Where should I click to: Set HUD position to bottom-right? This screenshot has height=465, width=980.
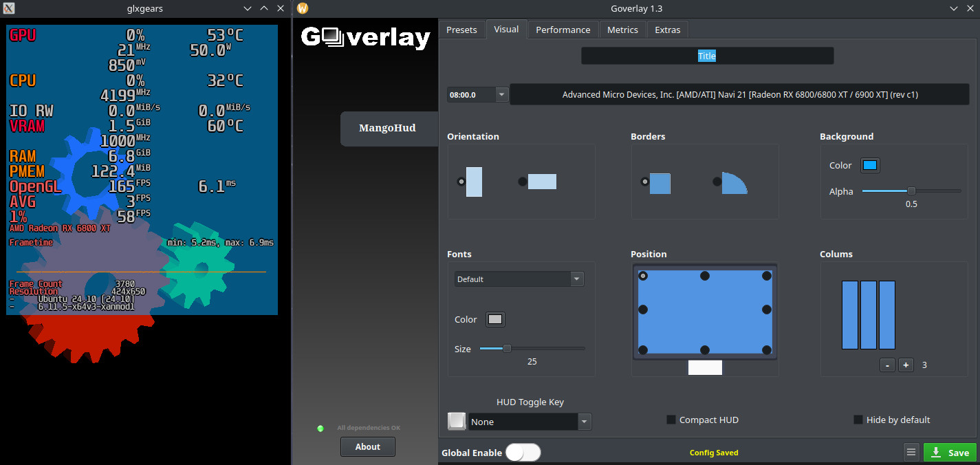coord(767,350)
